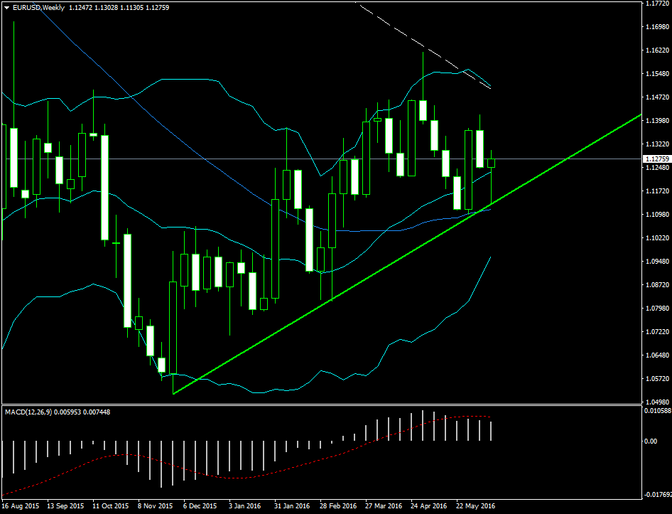Image resolution: width=672 pixels, height=514 pixels.
Task: Click the latest weekly candle at right
Action: tap(491, 162)
